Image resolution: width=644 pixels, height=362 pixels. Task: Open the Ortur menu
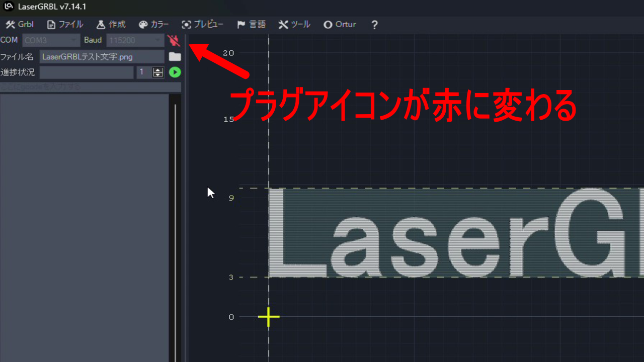tap(340, 24)
